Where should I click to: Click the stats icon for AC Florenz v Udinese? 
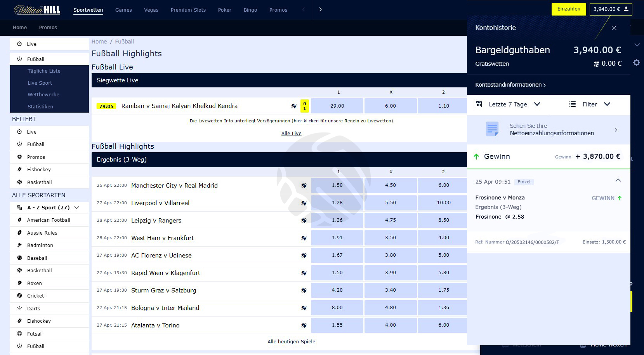pos(304,256)
